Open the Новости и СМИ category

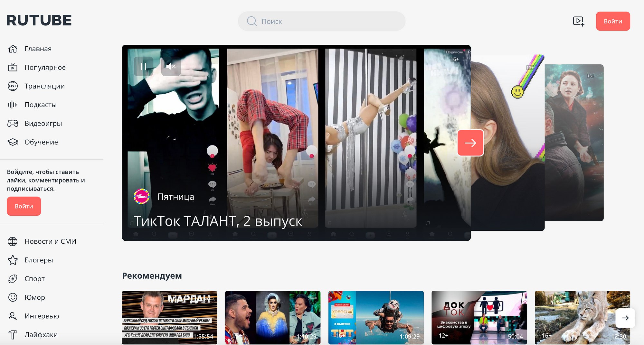(x=50, y=241)
